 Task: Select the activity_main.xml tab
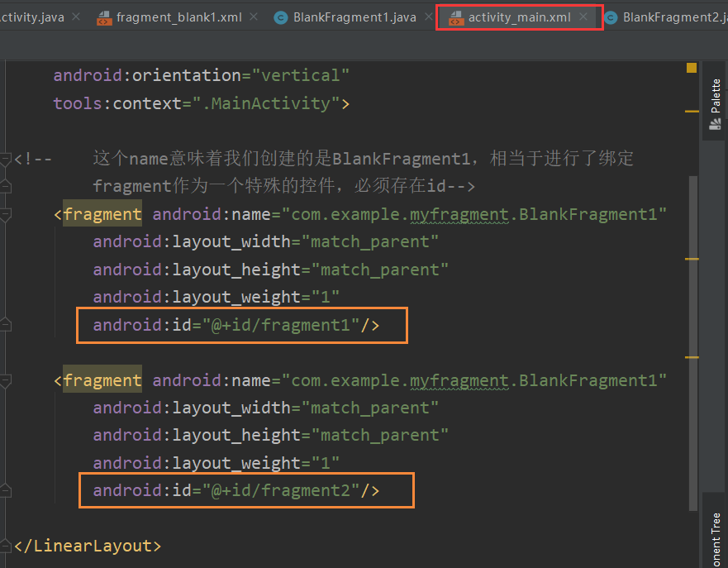(x=519, y=17)
